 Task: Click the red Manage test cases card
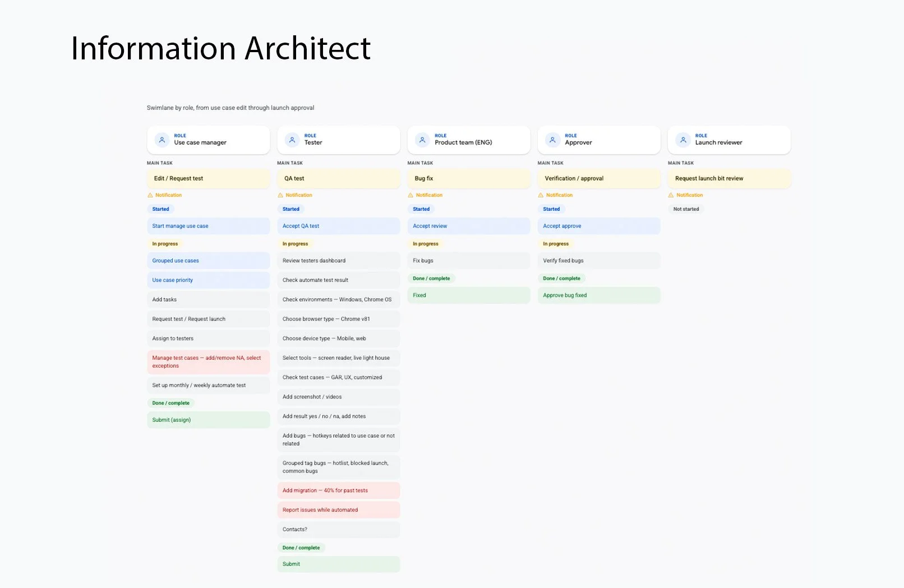click(209, 362)
